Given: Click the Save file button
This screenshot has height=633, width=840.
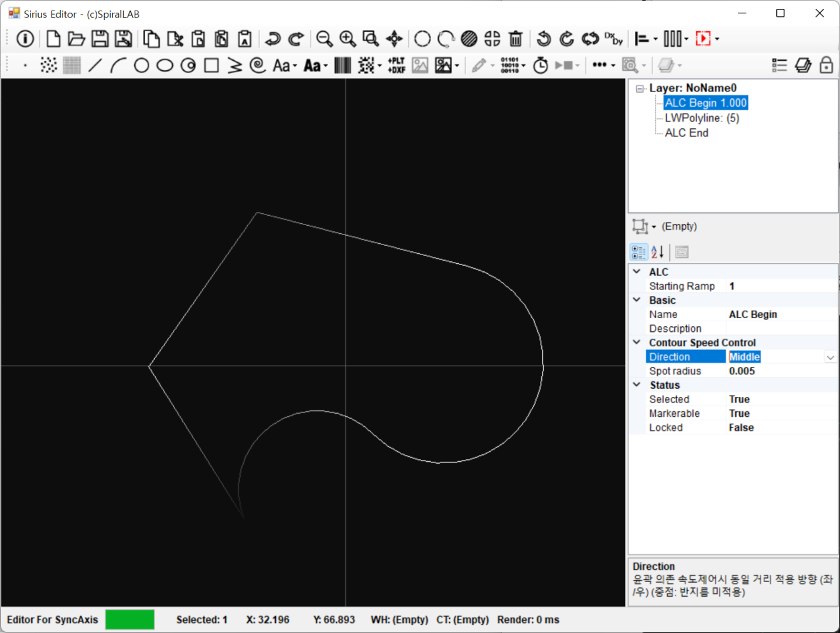Looking at the screenshot, I should pos(100,39).
